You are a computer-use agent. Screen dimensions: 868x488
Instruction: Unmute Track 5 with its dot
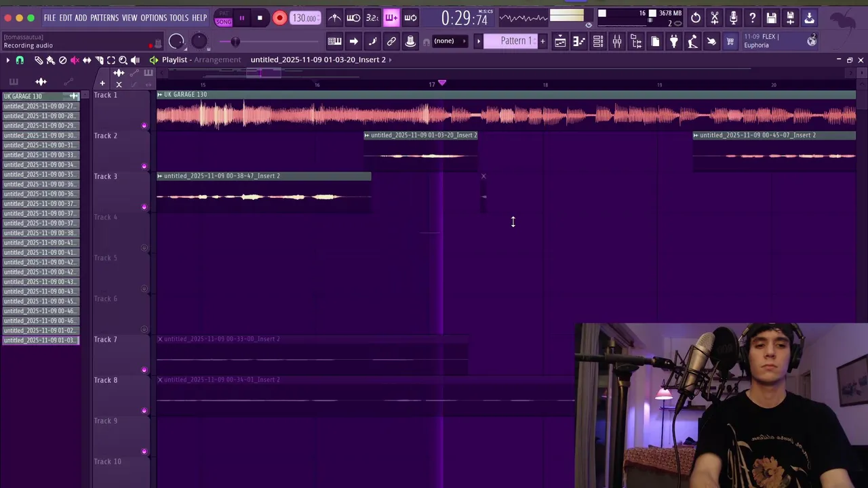[144, 288]
